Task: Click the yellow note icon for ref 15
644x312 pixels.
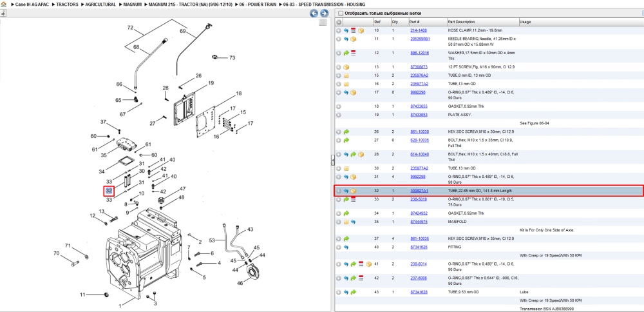Action: [346, 75]
